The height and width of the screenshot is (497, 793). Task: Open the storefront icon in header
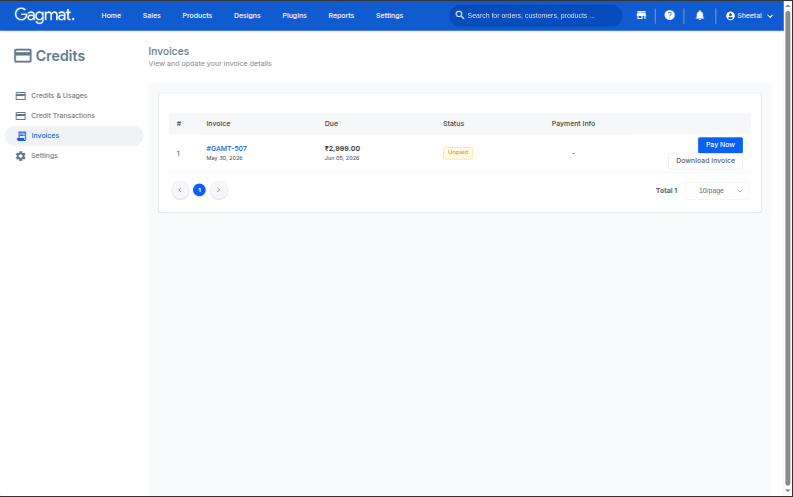click(641, 15)
